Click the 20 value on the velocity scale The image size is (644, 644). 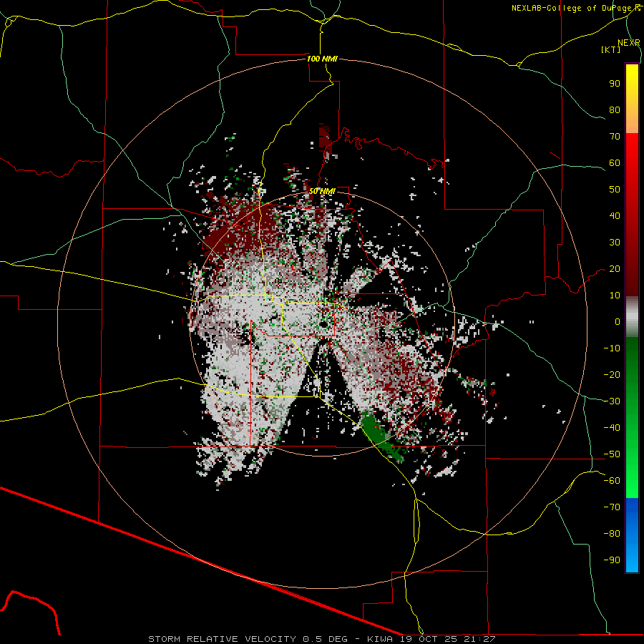pyautogui.click(x=615, y=268)
